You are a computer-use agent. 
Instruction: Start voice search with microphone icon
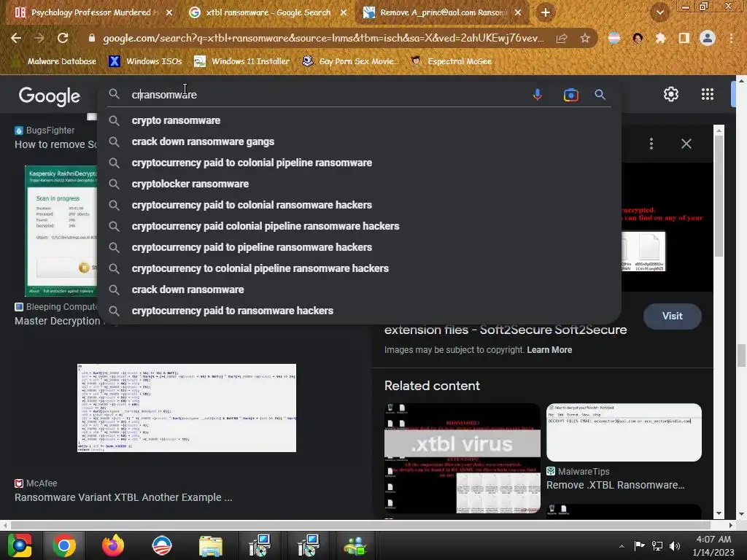(538, 95)
